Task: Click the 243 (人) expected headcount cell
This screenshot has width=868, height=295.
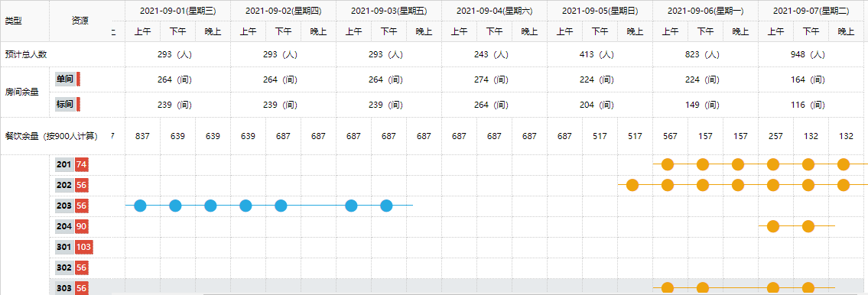Action: tap(494, 55)
